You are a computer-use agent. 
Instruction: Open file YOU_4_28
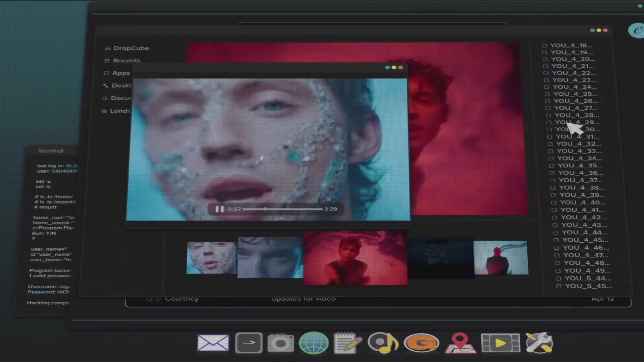(577, 115)
